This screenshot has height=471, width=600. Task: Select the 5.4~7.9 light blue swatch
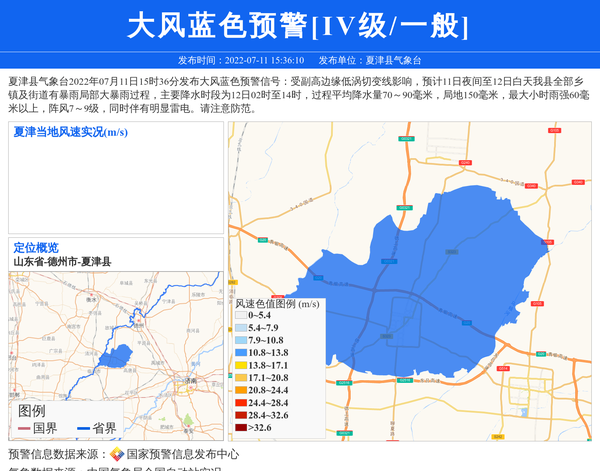(x=240, y=328)
